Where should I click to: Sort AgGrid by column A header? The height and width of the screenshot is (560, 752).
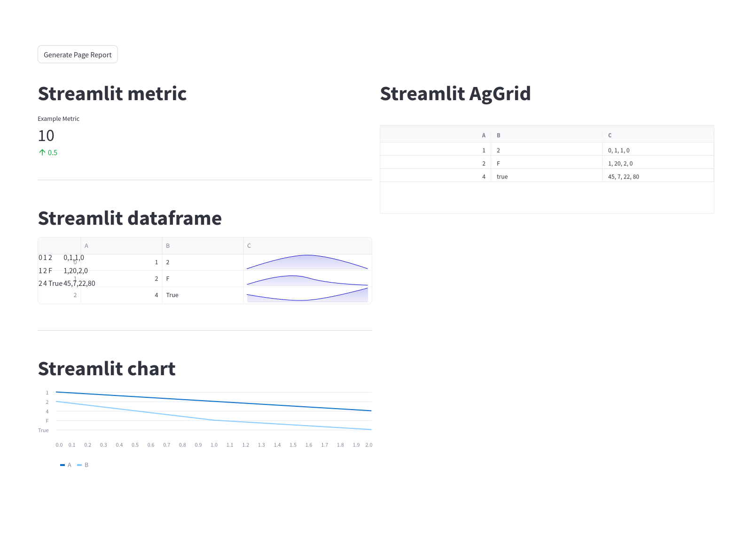pos(436,135)
